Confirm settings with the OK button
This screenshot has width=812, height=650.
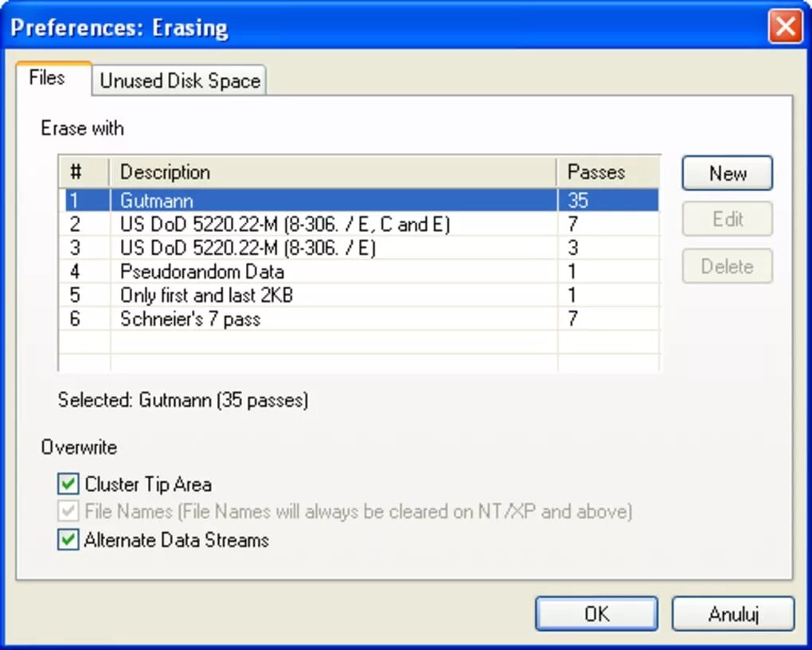(x=596, y=614)
